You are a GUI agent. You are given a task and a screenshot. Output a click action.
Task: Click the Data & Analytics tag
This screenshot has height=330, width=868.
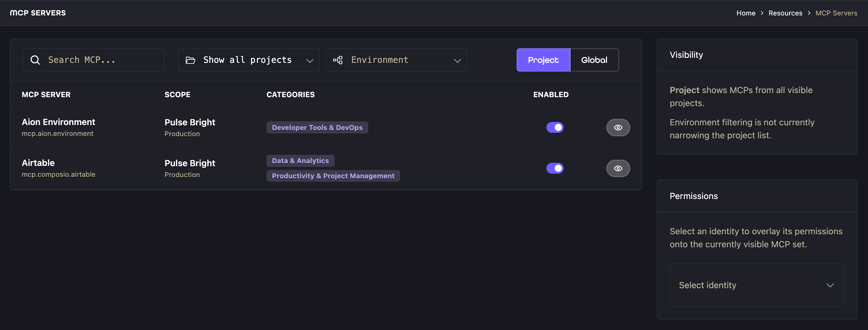[x=300, y=161]
